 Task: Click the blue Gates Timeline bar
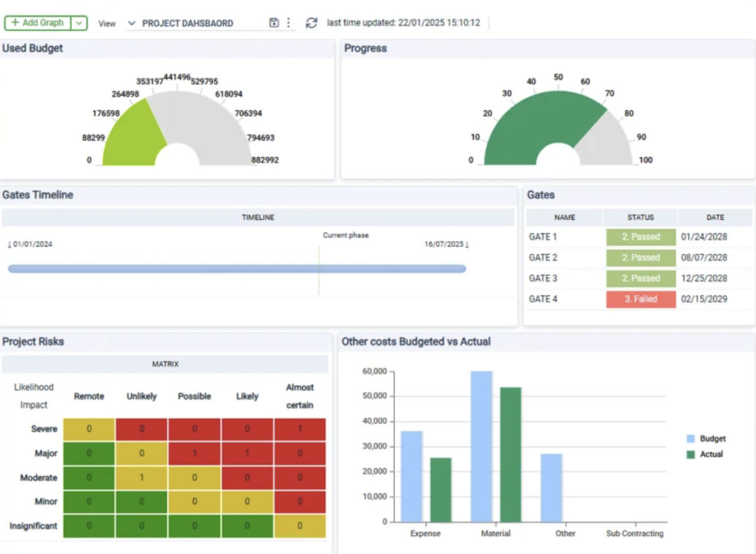point(237,269)
